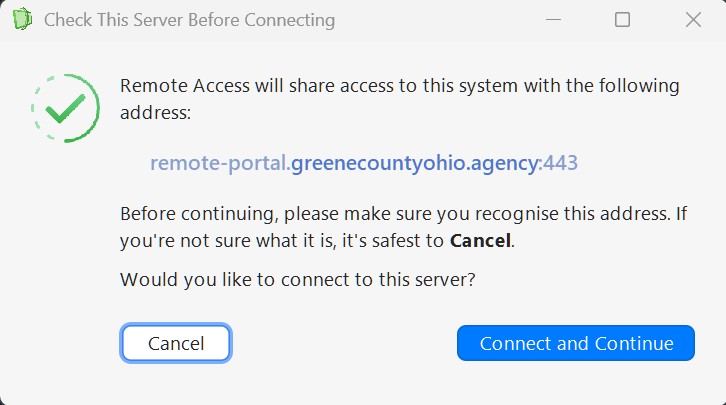Screen dimensions: 726x405
Task: Click Connect and Continue
Action: coord(576,343)
